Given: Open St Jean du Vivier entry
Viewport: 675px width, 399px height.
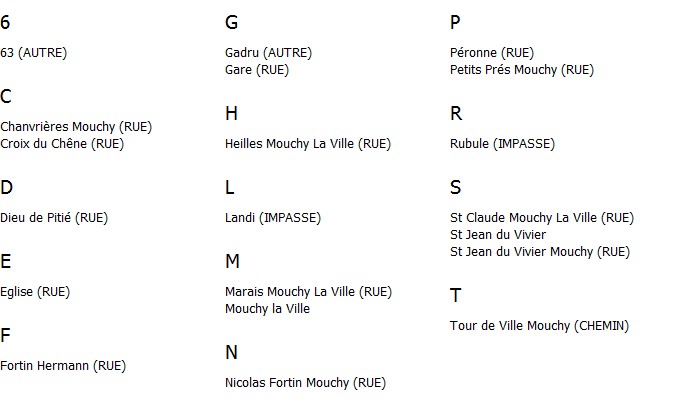Looking at the screenshot, I should [x=498, y=235].
